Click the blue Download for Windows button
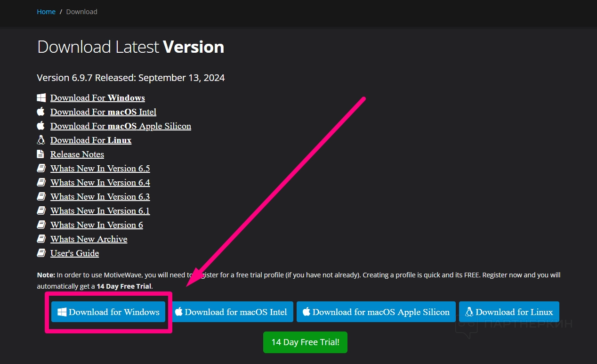This screenshot has width=597, height=364. [108, 312]
